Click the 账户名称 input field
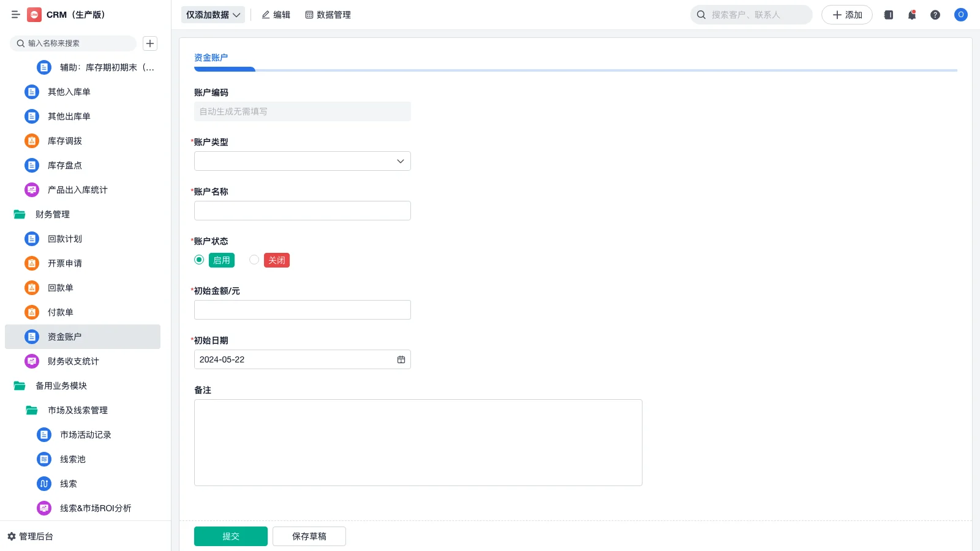This screenshot has height=551, width=980. point(302,211)
